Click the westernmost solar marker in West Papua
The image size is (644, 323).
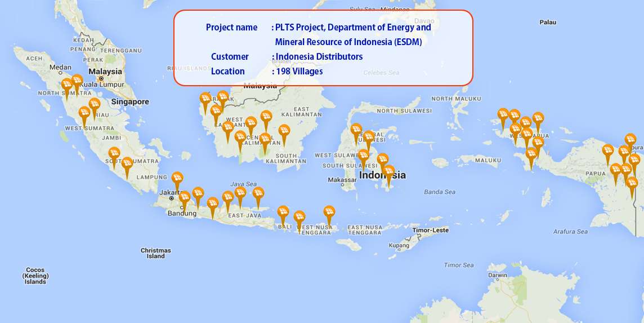click(503, 115)
